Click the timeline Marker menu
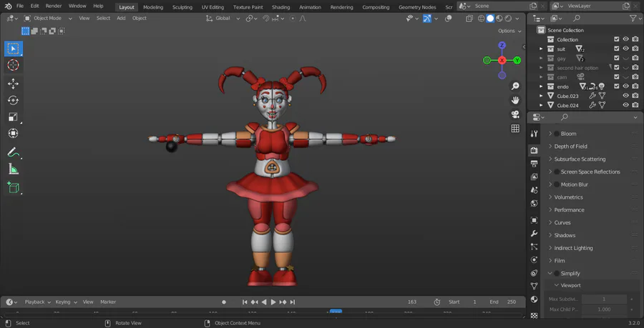644x328 pixels. click(108, 302)
